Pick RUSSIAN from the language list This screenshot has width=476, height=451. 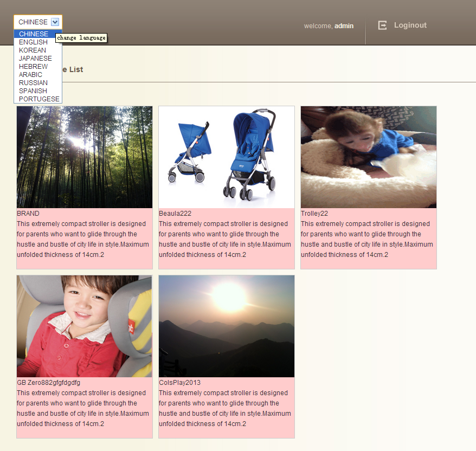(x=38, y=83)
